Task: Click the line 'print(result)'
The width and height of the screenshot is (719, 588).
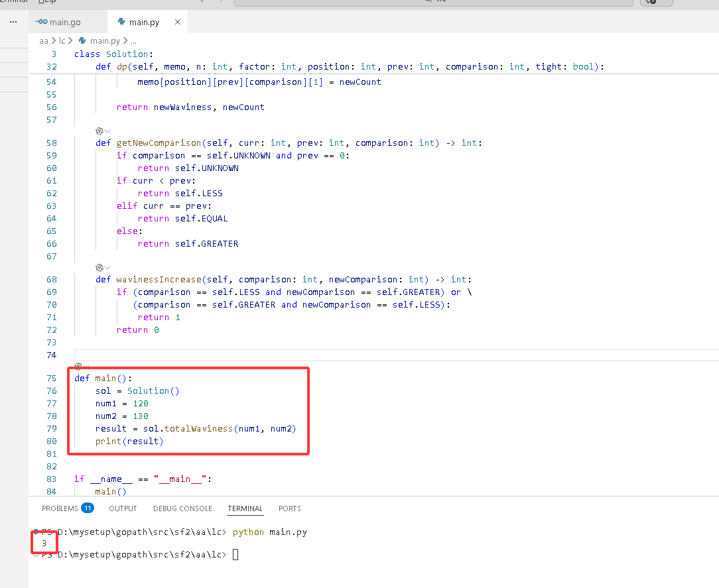Action: (x=129, y=441)
